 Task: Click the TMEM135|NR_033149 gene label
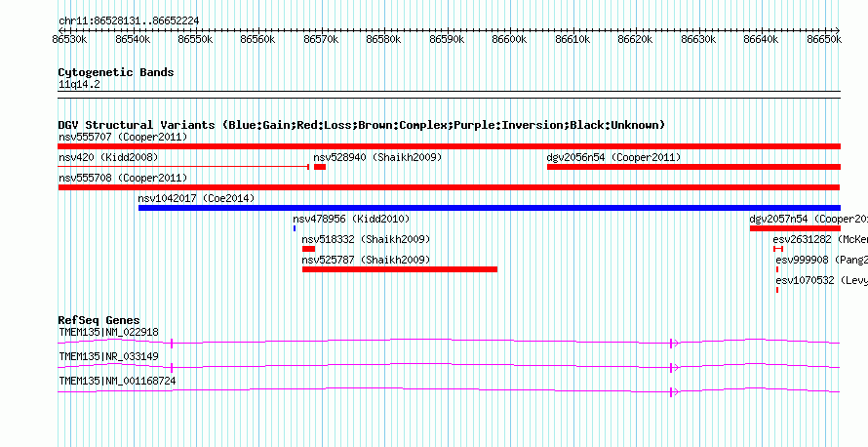108,356
